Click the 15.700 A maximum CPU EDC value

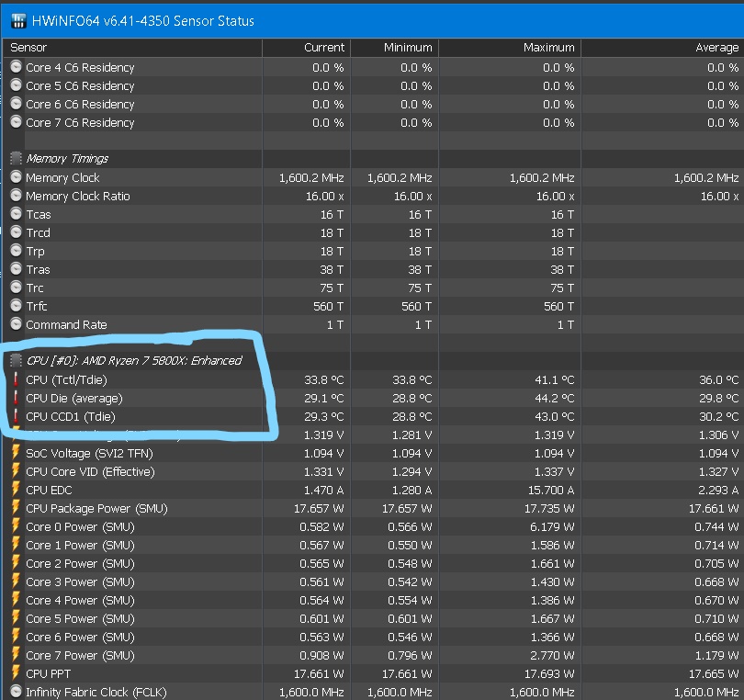pyautogui.click(x=551, y=490)
